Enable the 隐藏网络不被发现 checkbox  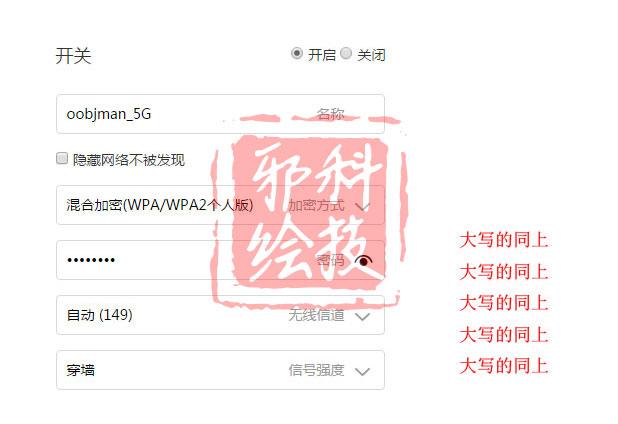(62, 158)
